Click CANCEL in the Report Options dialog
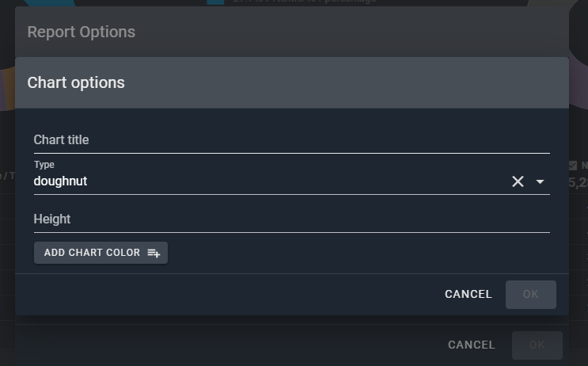This screenshot has height=366, width=588. pyautogui.click(x=471, y=345)
